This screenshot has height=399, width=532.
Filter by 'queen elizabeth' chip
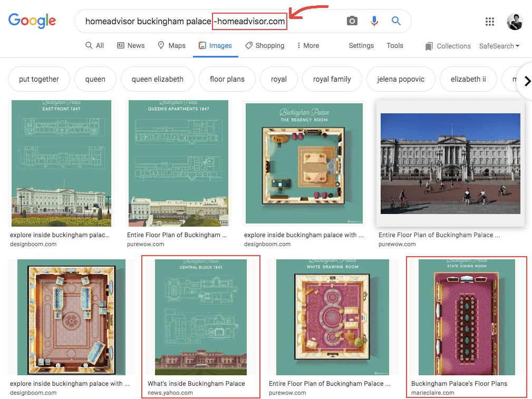[x=158, y=79]
